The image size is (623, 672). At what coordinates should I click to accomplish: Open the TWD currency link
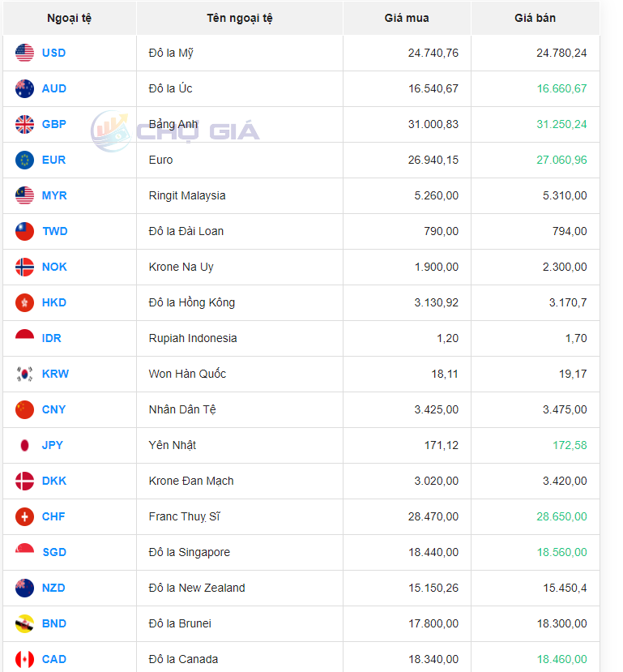[55, 231]
